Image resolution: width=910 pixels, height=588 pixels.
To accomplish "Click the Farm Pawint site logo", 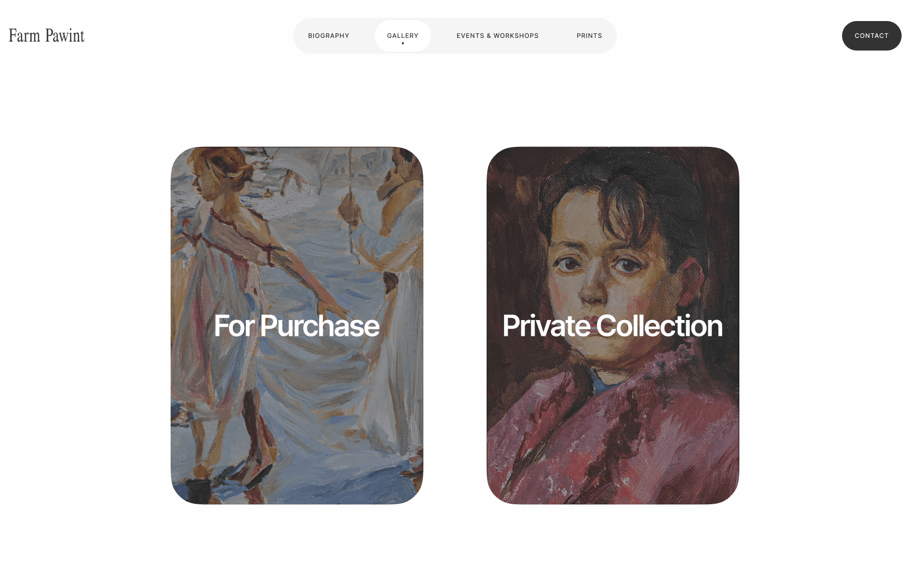I will coord(47,36).
